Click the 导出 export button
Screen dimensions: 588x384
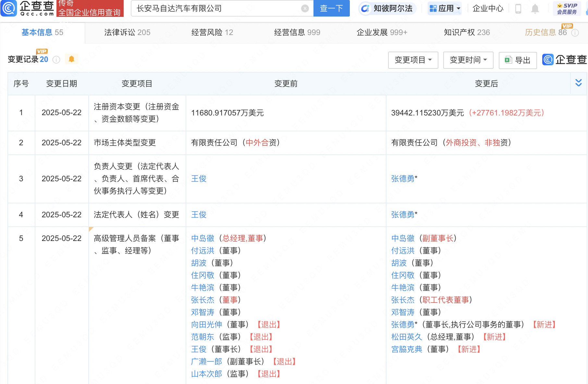coord(518,60)
